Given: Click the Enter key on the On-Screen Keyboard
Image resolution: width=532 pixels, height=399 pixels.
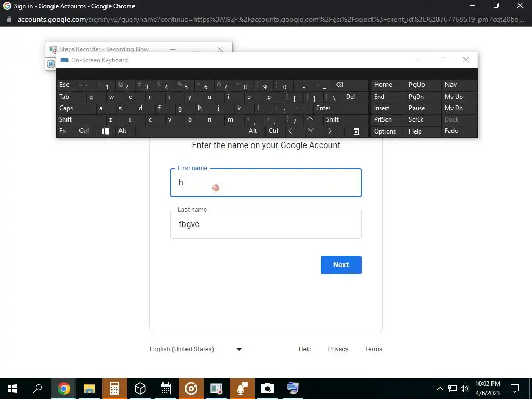Looking at the screenshot, I should (x=341, y=108).
